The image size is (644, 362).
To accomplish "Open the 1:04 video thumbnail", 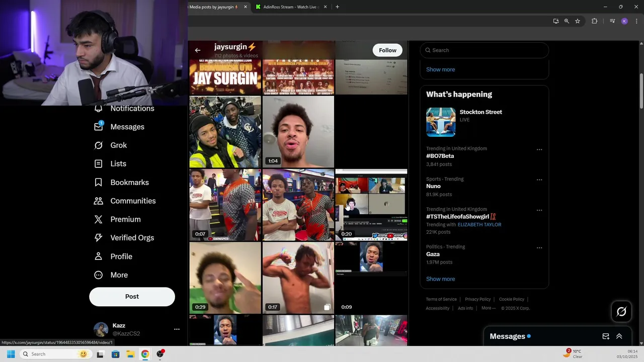I will click(298, 132).
